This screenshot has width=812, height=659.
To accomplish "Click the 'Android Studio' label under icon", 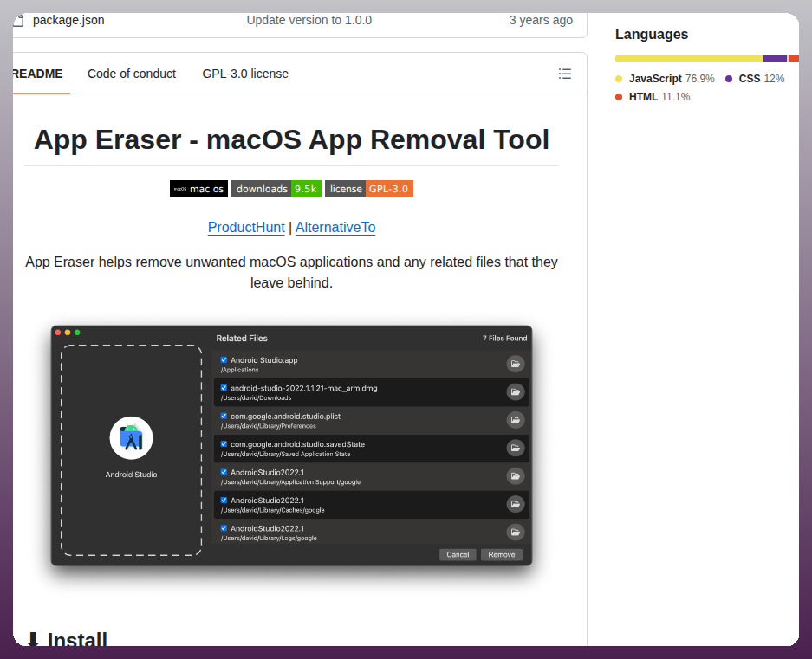I will point(131,475).
